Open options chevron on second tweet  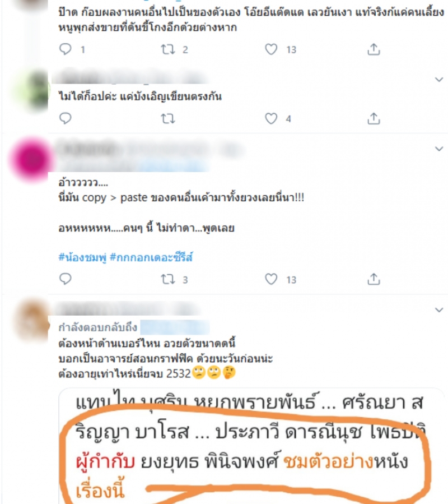[438, 80]
